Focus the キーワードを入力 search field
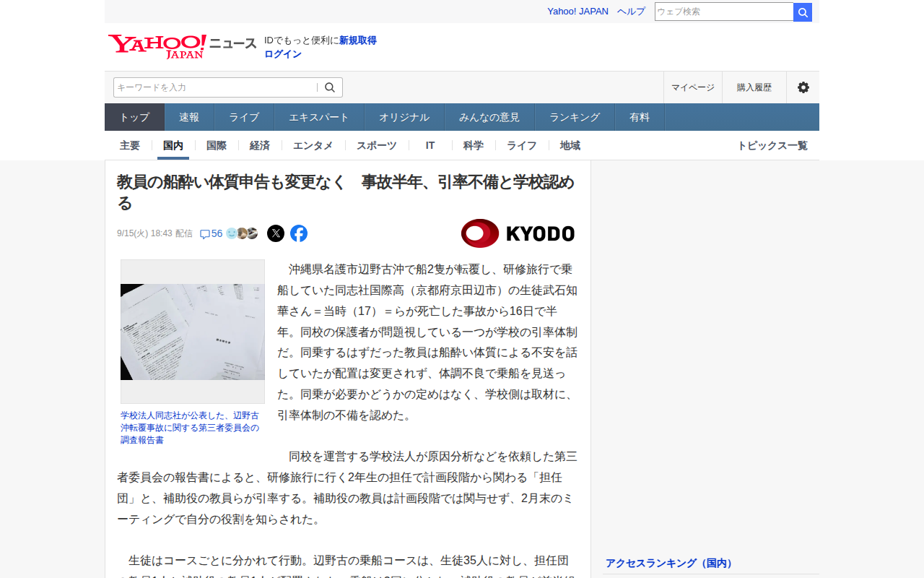The height and width of the screenshot is (578, 924). point(215,87)
